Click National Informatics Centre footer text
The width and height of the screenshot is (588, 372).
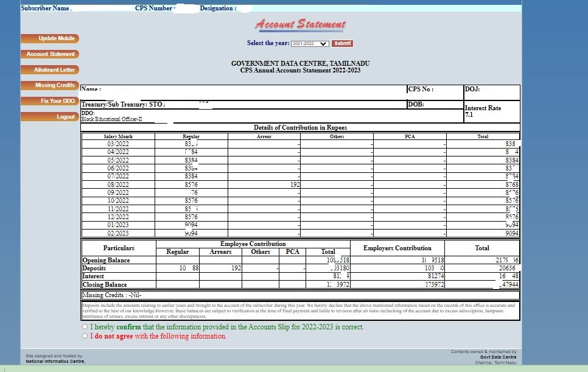pos(55,362)
